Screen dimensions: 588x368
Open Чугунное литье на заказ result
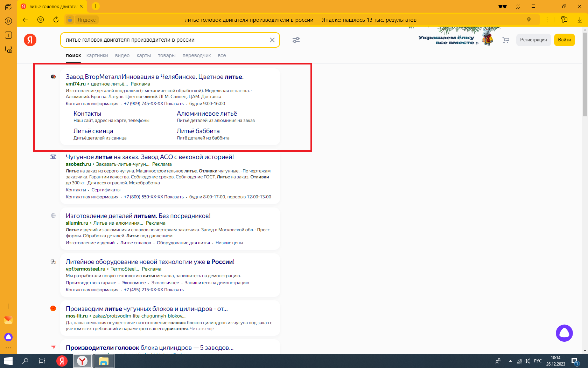pos(150,157)
